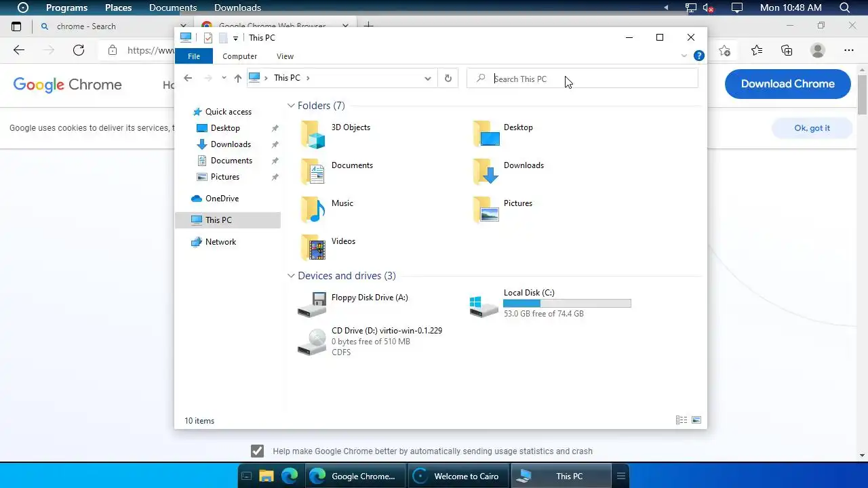The width and height of the screenshot is (868, 488).
Task: Open the network tray icon
Action: (690, 7)
